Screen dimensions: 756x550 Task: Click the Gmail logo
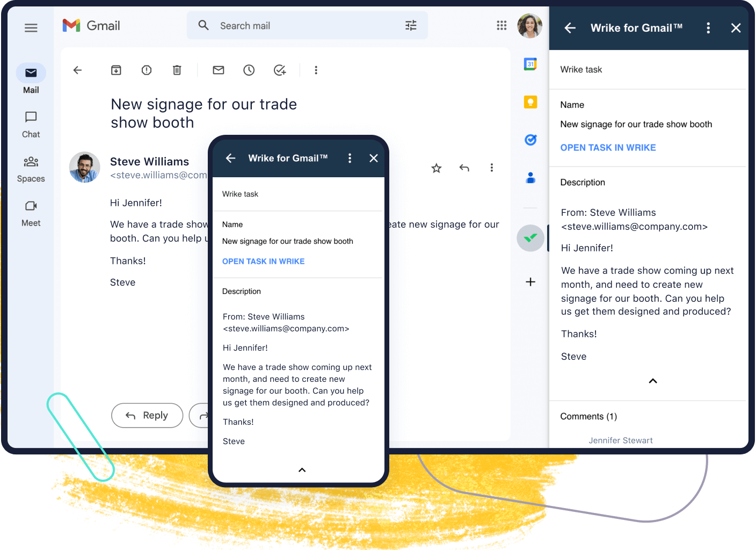91,26
